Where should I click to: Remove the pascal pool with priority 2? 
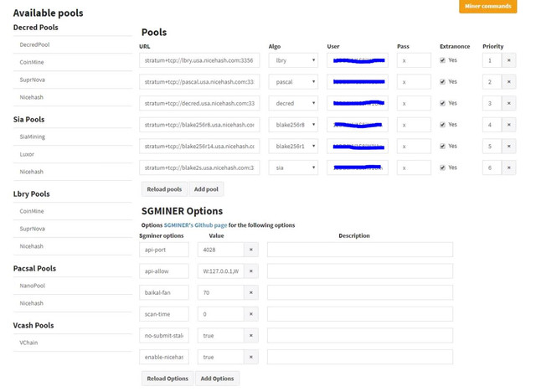[x=508, y=82]
